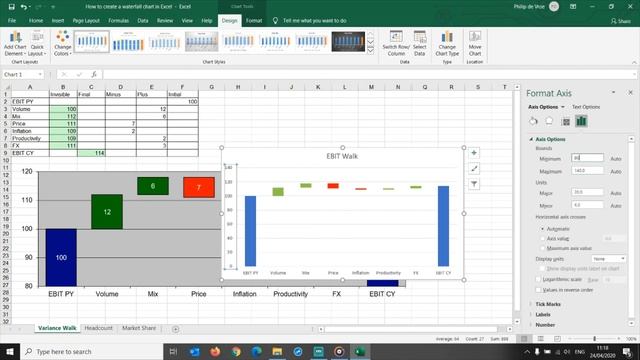The width and height of the screenshot is (640, 360).
Task: Click the Windows Start button
Action: click(9, 351)
